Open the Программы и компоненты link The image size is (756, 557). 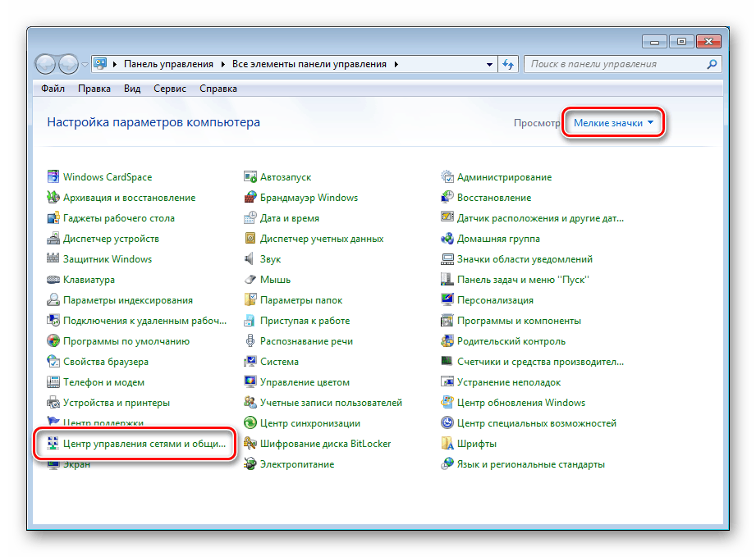(x=519, y=321)
